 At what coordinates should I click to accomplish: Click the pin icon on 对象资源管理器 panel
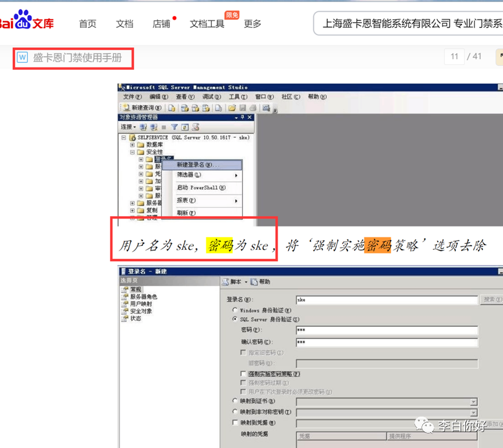point(243,117)
